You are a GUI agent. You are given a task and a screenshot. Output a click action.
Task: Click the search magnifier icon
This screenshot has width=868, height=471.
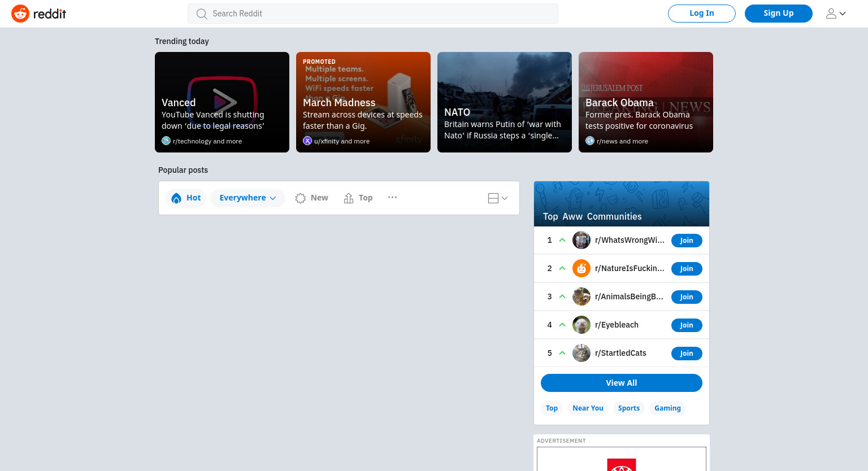(202, 14)
